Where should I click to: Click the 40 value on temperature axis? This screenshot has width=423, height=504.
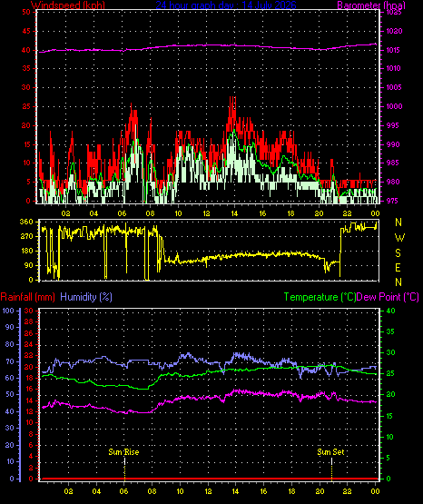coord(390,311)
